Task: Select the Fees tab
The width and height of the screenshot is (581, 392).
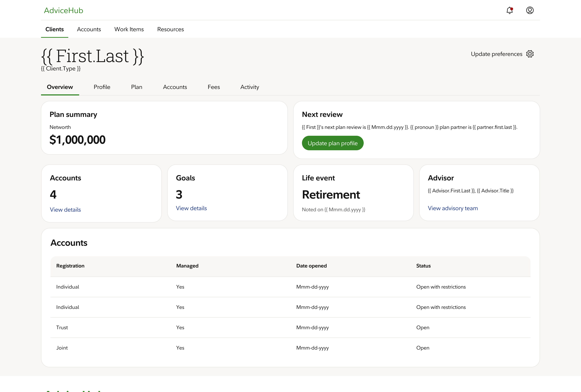Action: 214,87
